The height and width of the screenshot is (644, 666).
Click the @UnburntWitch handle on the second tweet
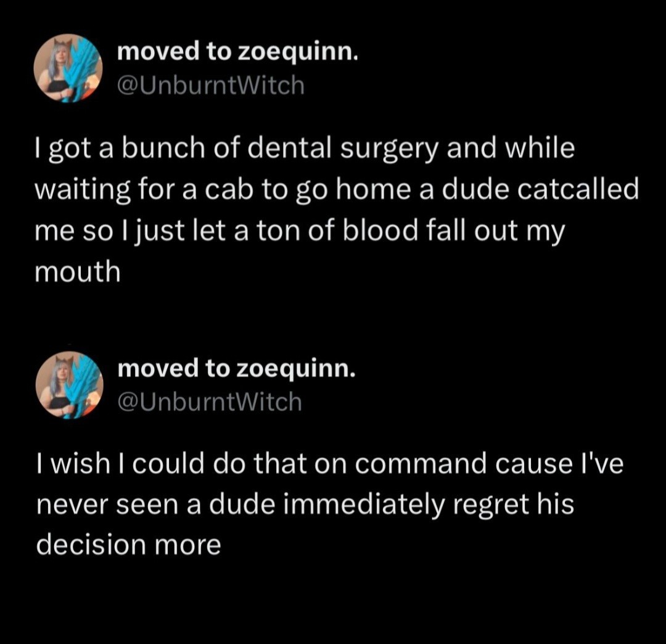coord(210,402)
